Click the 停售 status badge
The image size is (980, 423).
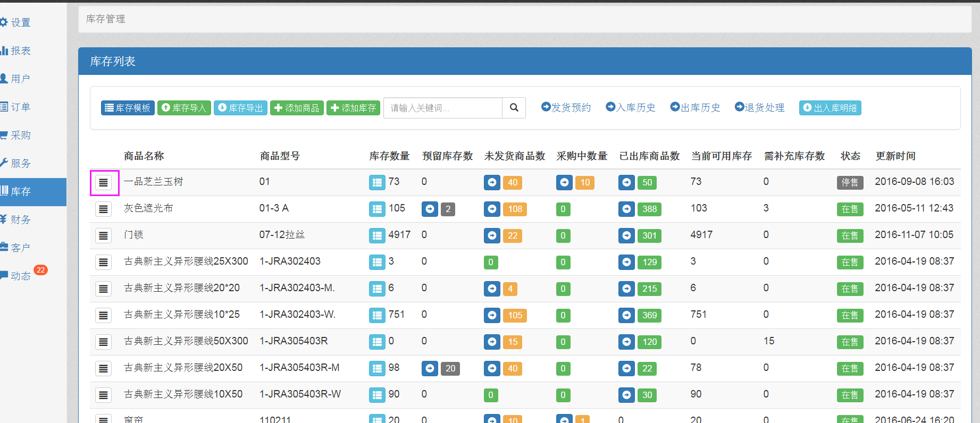[850, 183]
